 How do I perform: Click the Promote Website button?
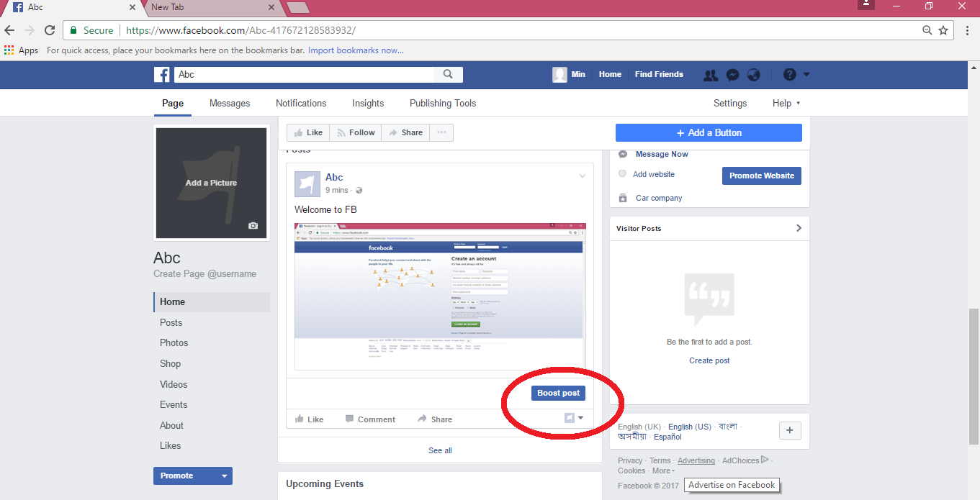coord(762,176)
